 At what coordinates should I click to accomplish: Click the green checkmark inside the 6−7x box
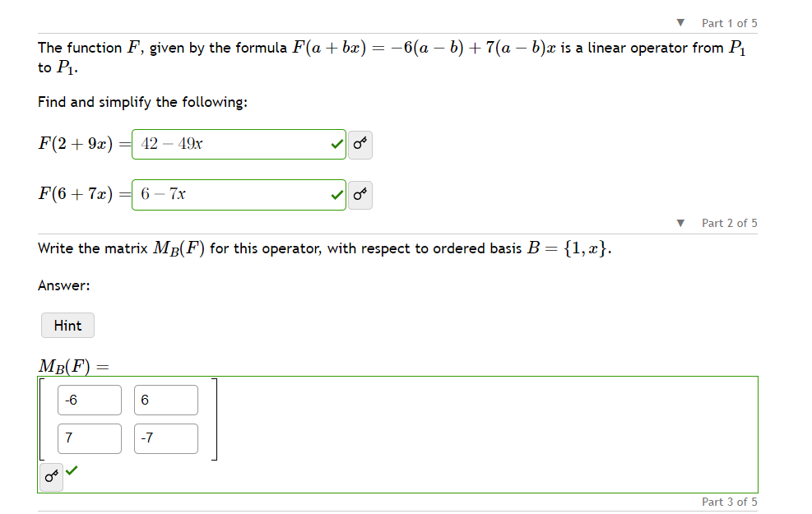[336, 195]
